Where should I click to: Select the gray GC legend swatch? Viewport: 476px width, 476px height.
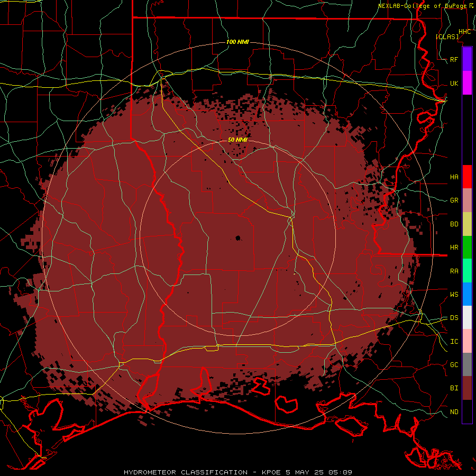tap(467, 364)
